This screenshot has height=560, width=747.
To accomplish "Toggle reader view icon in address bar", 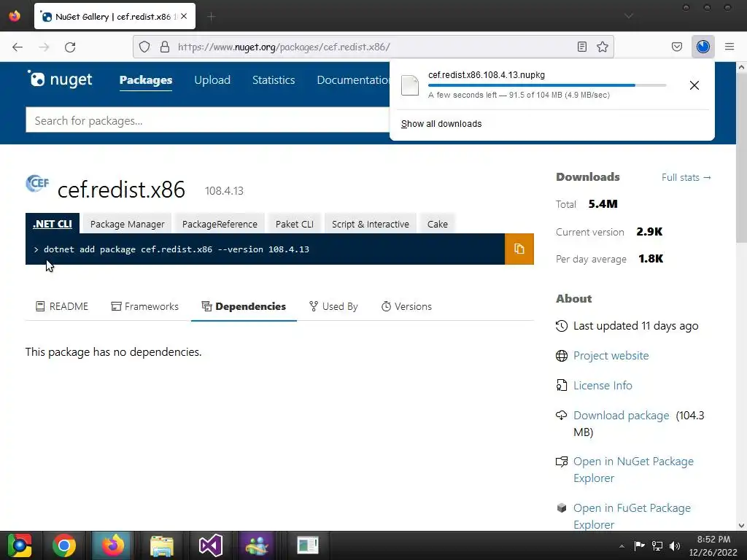I will tap(581, 47).
